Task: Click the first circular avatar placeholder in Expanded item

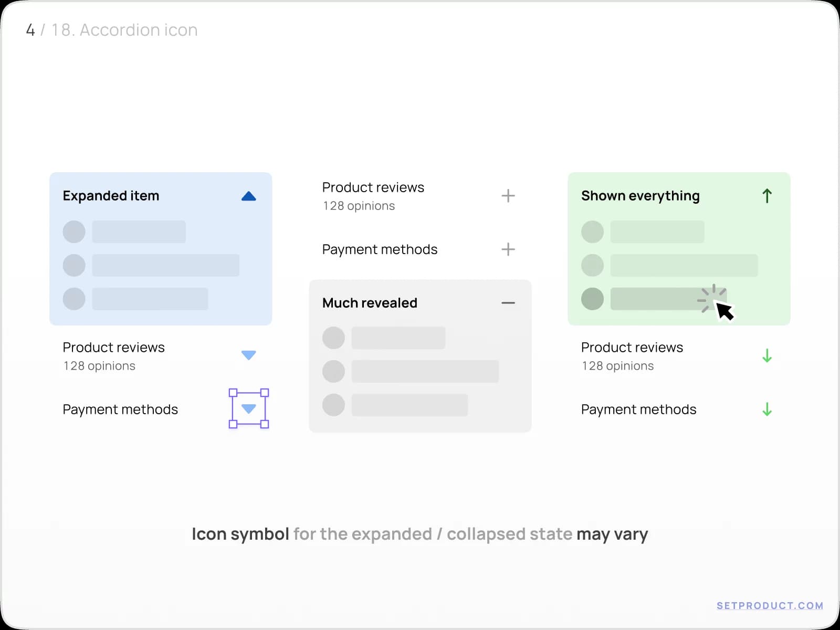Action: click(x=73, y=232)
